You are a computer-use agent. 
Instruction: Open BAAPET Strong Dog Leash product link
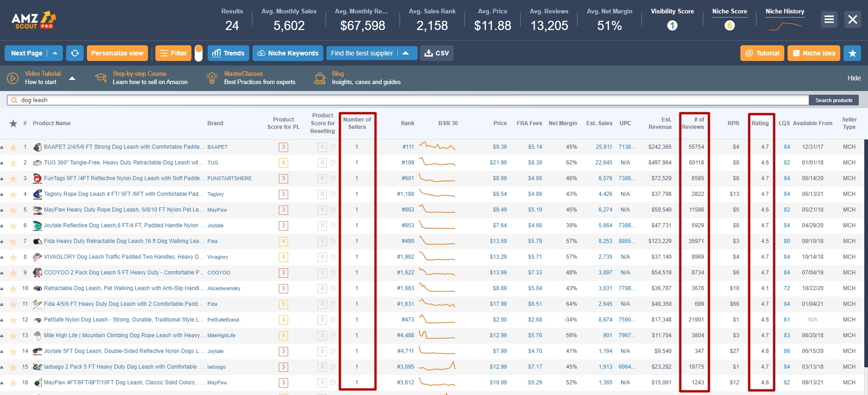tap(124, 147)
